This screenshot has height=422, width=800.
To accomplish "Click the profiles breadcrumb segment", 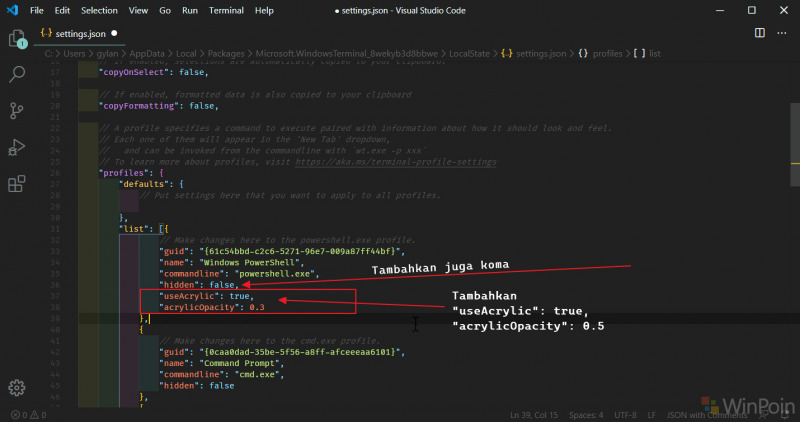I will pos(601,54).
